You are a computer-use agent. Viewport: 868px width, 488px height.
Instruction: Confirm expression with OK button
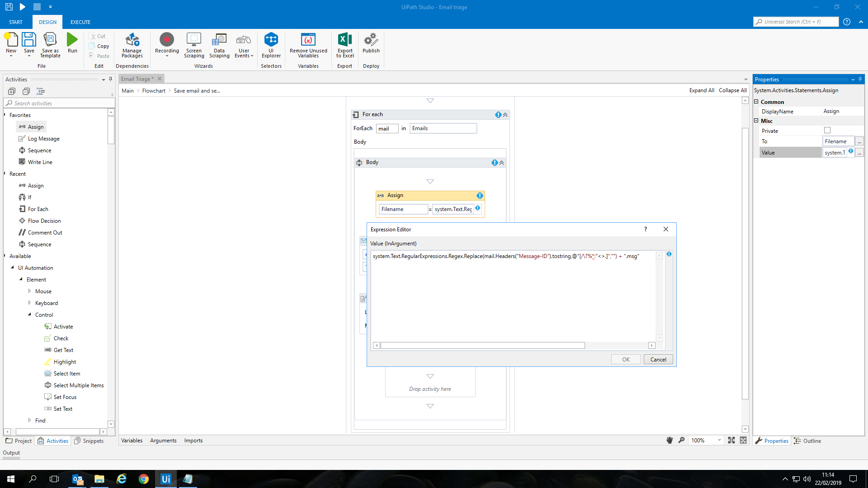pos(625,359)
